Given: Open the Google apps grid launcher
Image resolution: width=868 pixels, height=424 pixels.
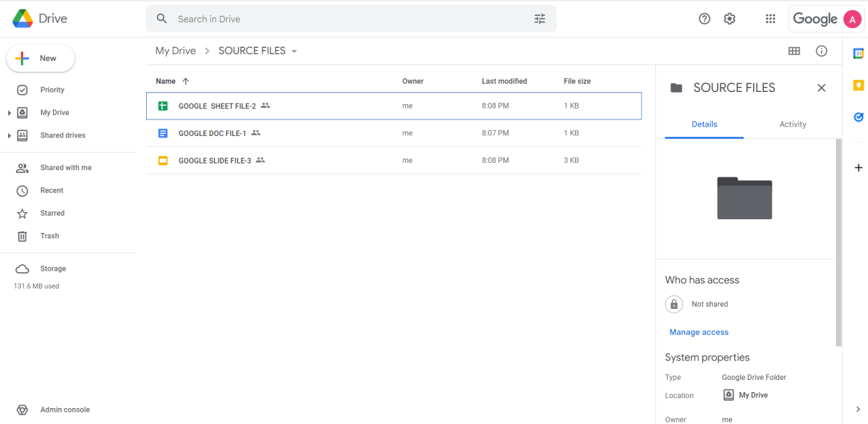Looking at the screenshot, I should pos(770,18).
